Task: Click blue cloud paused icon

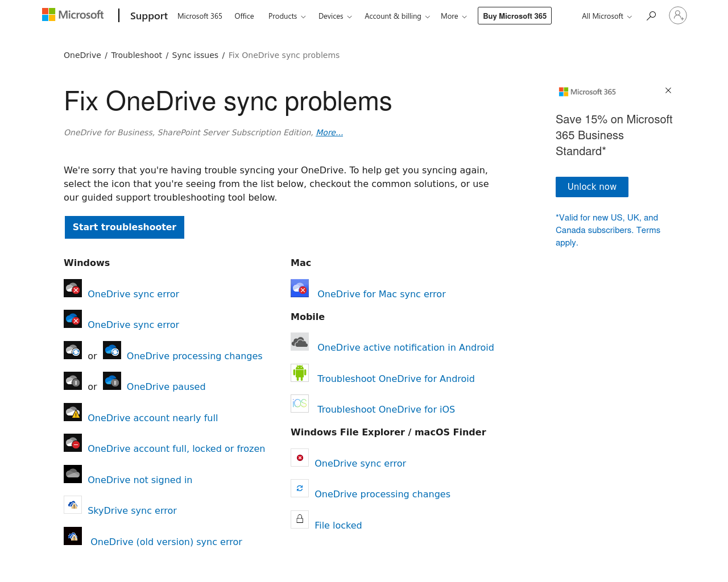Action: (112, 381)
